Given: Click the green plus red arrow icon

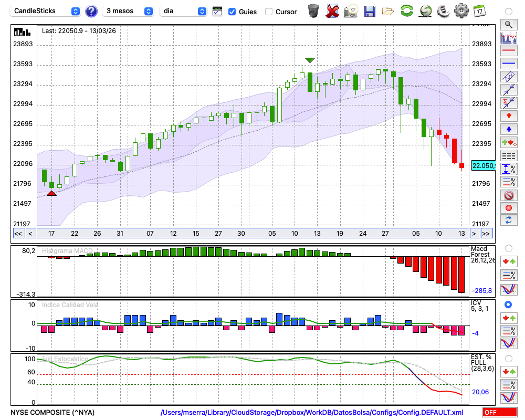Looking at the screenshot, I should coord(509,142).
